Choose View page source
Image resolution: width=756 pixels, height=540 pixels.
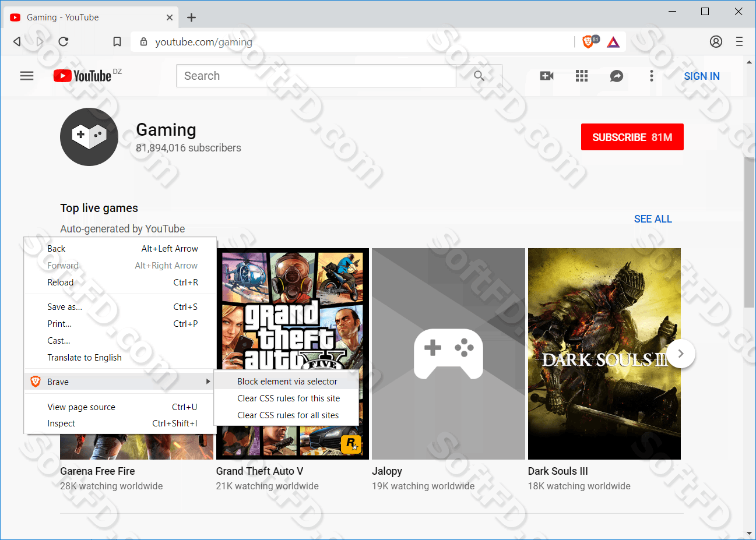(x=120, y=407)
